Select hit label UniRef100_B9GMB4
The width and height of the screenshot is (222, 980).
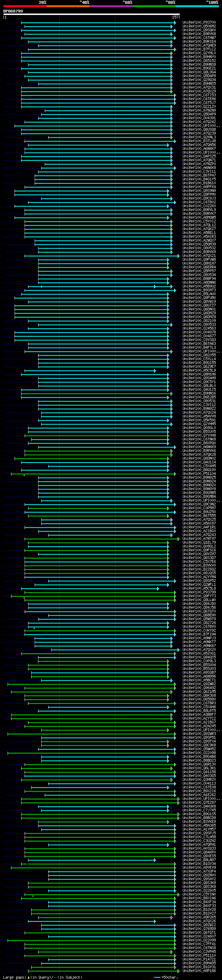[x=199, y=496]
